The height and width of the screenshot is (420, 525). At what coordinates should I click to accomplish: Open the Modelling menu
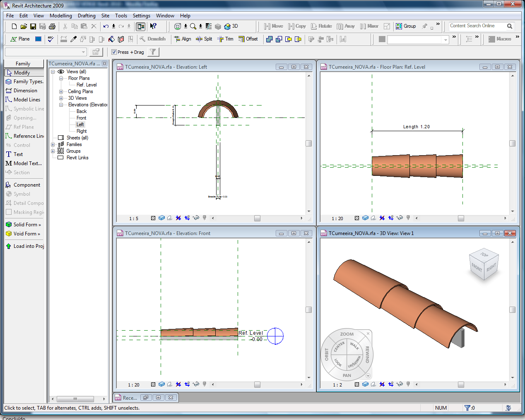[x=60, y=16]
